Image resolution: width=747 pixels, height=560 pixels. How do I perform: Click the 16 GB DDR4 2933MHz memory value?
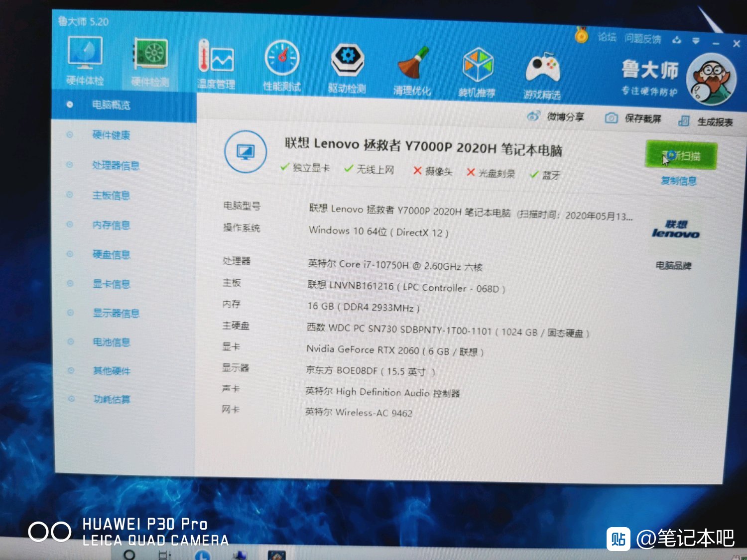pyautogui.click(x=364, y=307)
